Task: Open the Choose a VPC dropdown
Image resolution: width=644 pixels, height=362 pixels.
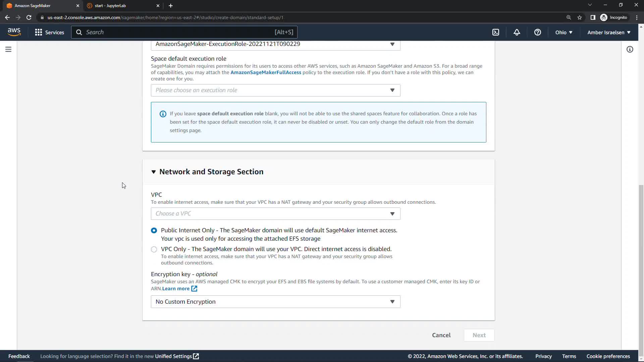Action: (275, 214)
